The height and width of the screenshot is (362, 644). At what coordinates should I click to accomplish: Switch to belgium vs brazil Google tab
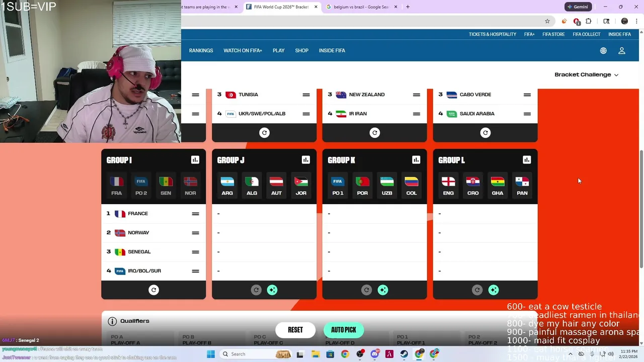click(361, 7)
